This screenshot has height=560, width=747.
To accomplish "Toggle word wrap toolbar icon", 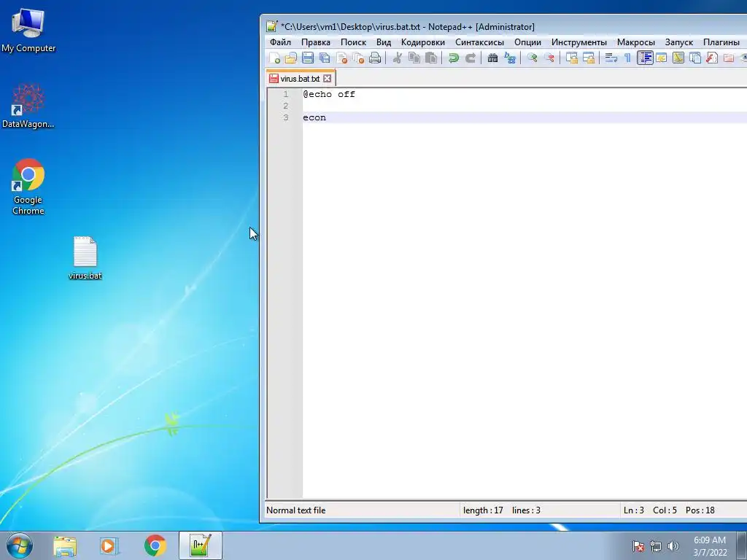I will coord(611,58).
